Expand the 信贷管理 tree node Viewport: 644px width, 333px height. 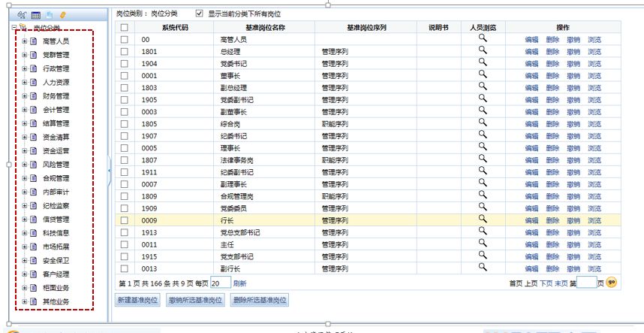[25, 219]
